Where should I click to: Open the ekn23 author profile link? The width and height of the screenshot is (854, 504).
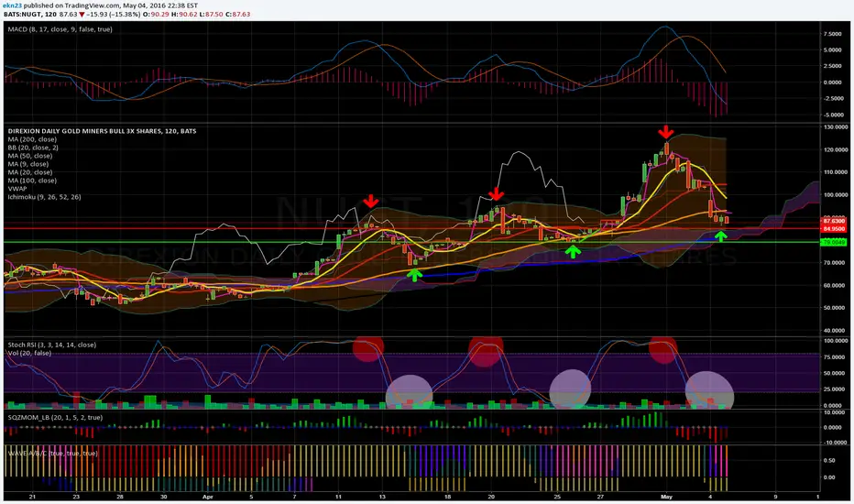pos(11,5)
